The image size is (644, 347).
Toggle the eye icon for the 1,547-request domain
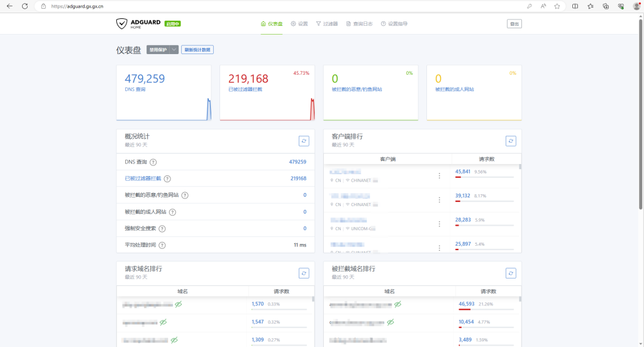coord(164,322)
